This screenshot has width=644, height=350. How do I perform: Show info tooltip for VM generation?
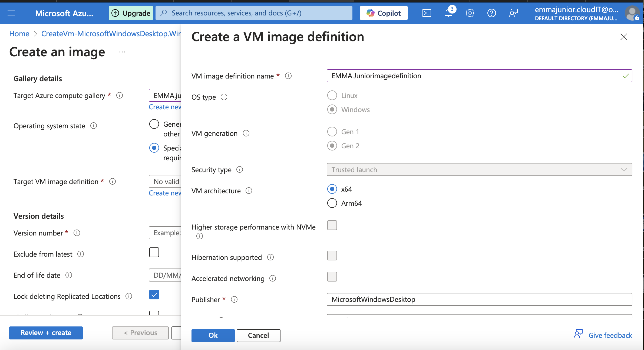(x=246, y=133)
